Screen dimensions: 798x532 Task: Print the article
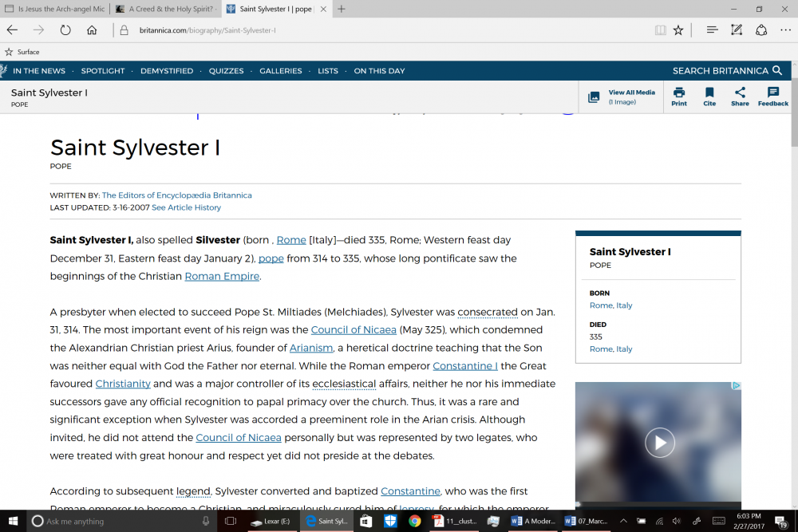pos(679,97)
